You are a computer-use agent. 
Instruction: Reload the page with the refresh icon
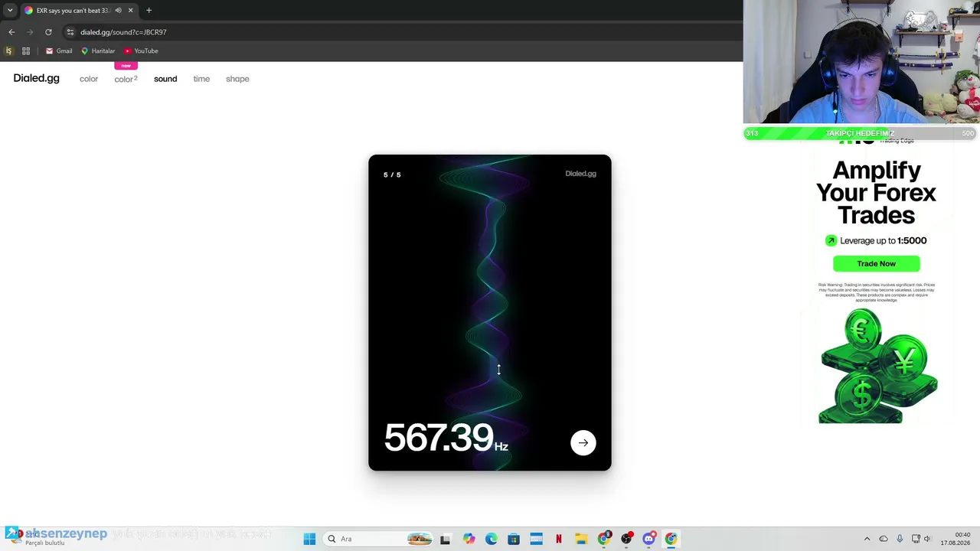click(x=48, y=32)
